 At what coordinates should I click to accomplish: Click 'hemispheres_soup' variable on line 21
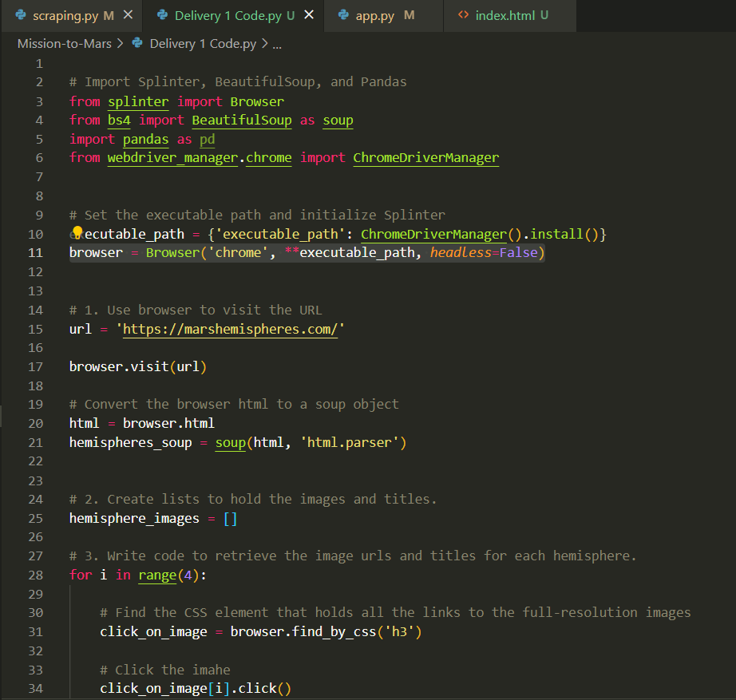pyautogui.click(x=130, y=443)
